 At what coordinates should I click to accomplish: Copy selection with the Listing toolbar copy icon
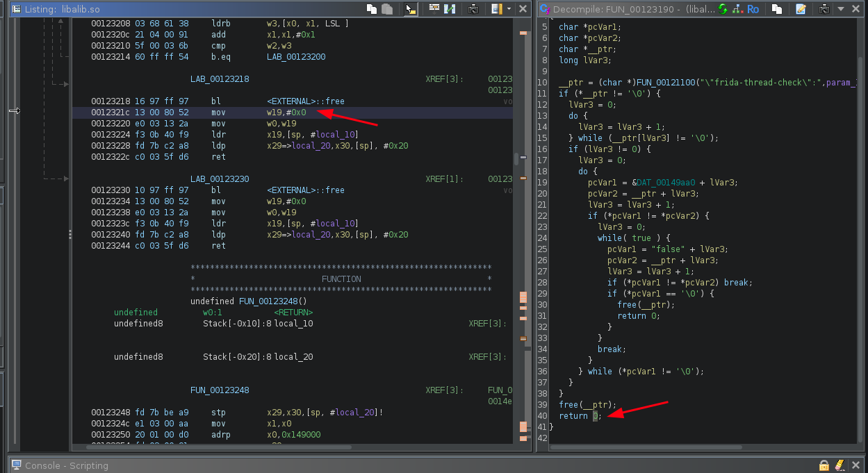click(371, 9)
